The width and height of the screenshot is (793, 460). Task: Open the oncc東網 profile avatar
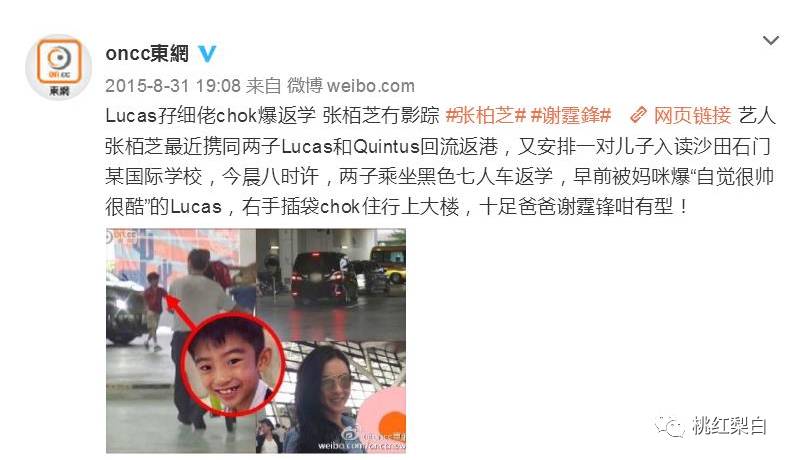59,67
